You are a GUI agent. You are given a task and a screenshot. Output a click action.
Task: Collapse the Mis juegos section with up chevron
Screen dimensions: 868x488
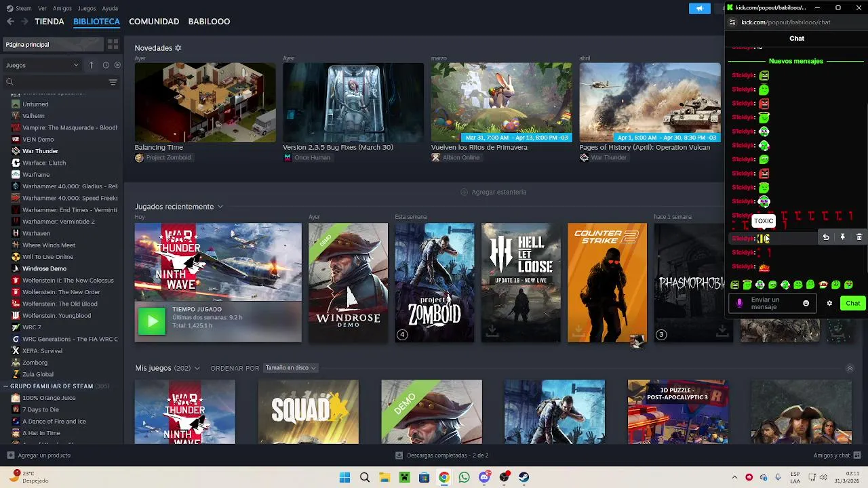(x=850, y=368)
